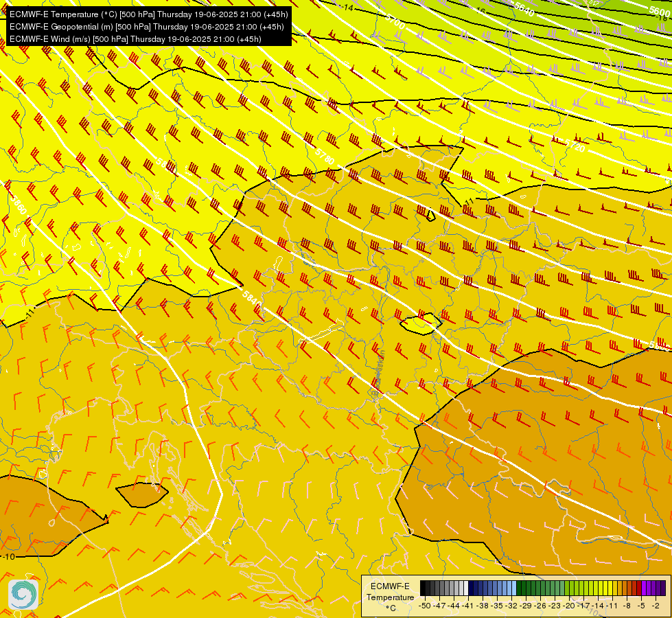Screen dimensions: 672x618
Task: Pick the white swatch left of legend -41
Action: (x=466, y=588)
